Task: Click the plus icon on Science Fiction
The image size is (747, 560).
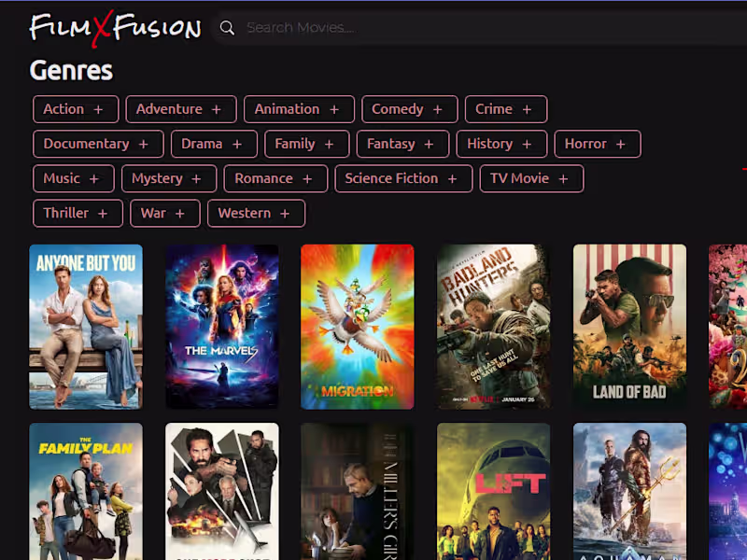Action: [452, 179]
